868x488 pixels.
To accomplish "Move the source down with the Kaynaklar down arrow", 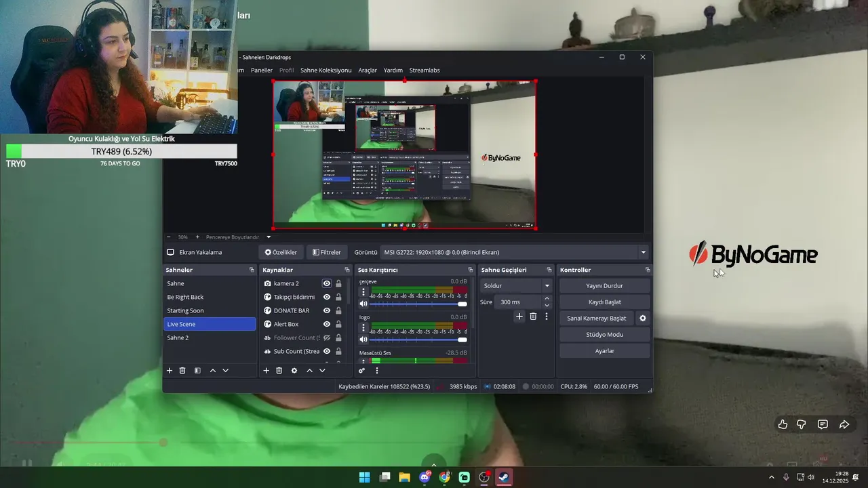I will tap(322, 371).
